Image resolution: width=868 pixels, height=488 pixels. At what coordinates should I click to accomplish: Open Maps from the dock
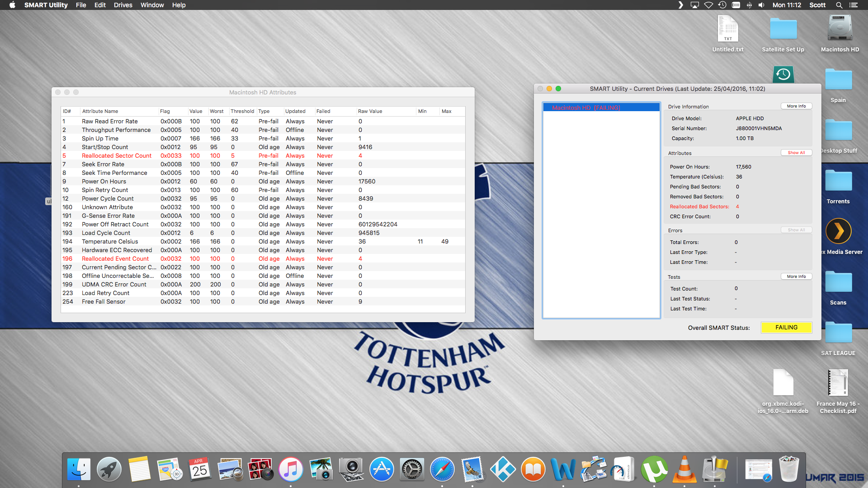(170, 469)
